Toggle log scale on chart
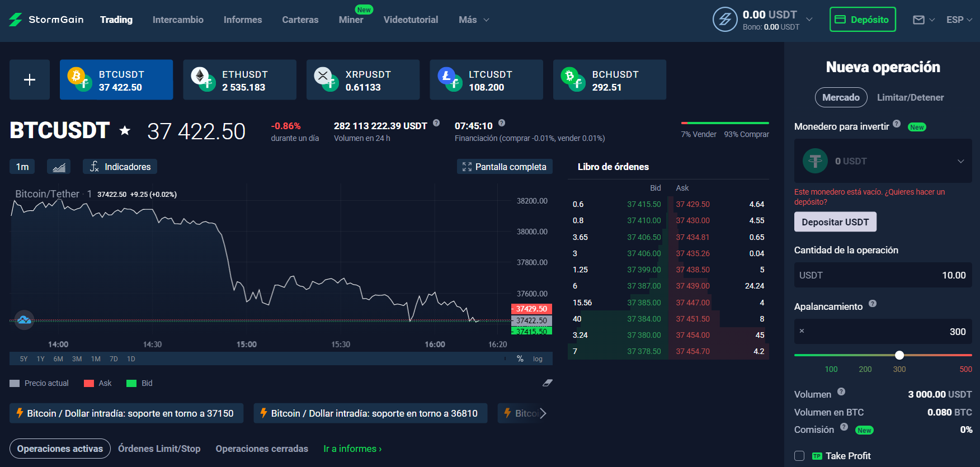The image size is (980, 467). click(x=538, y=359)
